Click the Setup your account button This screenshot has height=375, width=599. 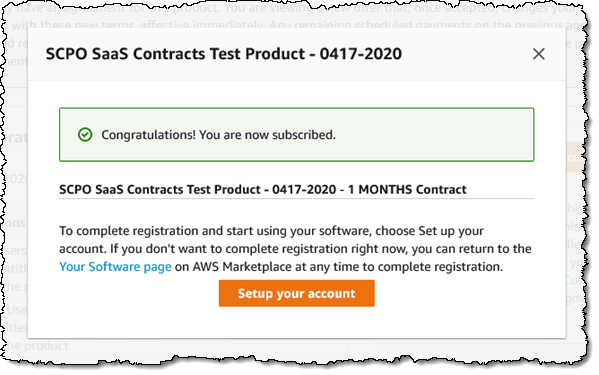coord(296,293)
